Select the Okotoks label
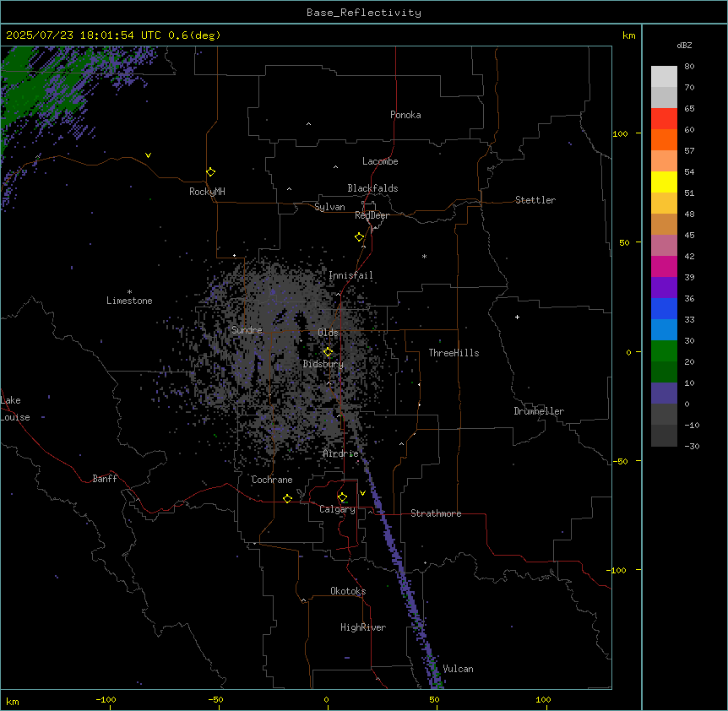 point(348,591)
